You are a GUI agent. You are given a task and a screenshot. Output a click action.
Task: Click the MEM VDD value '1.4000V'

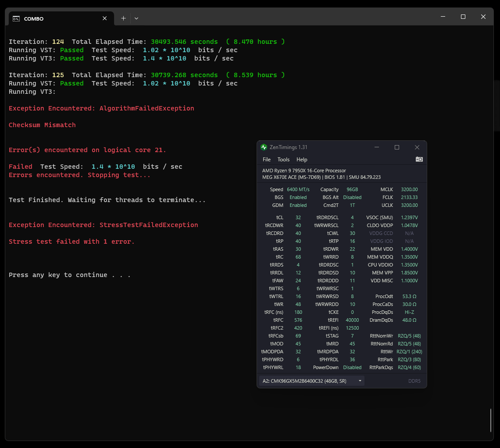point(409,249)
